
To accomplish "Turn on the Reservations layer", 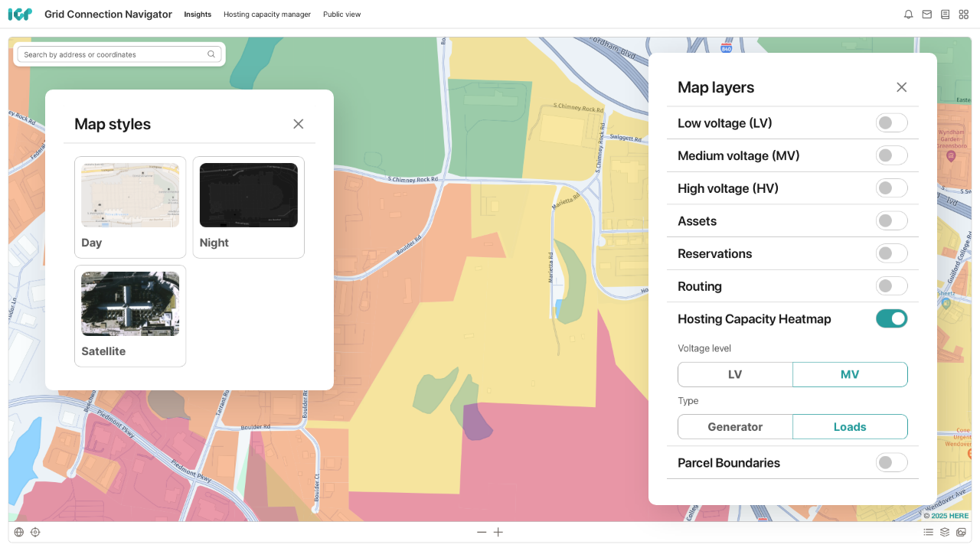I will pos(892,253).
